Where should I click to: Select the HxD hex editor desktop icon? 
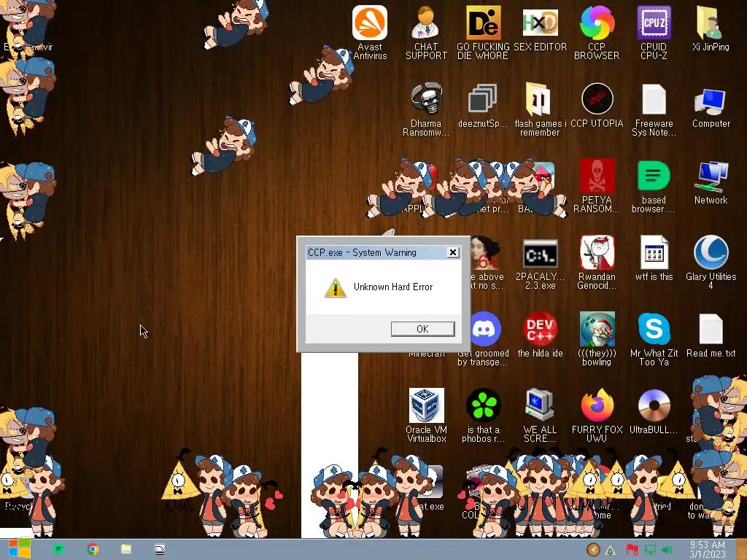[x=540, y=28]
